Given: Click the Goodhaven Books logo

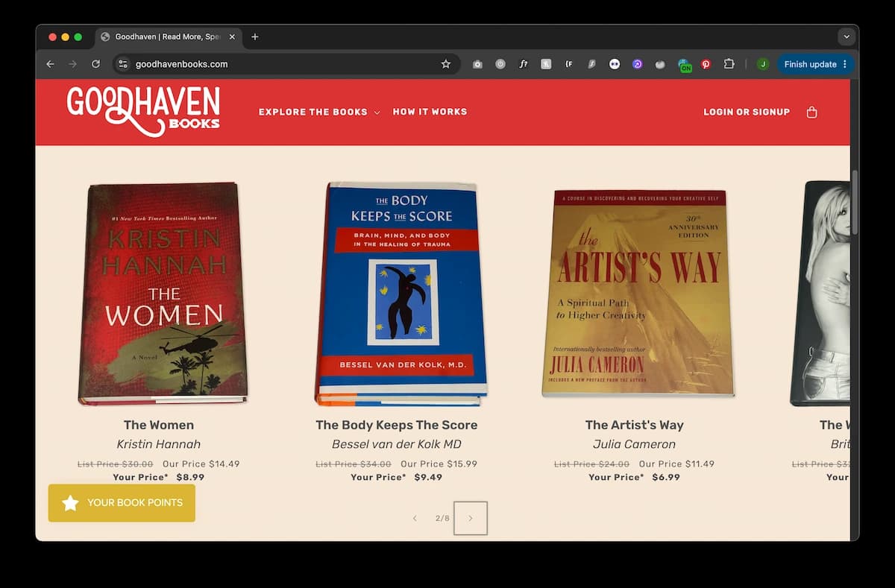Looking at the screenshot, I should point(143,112).
